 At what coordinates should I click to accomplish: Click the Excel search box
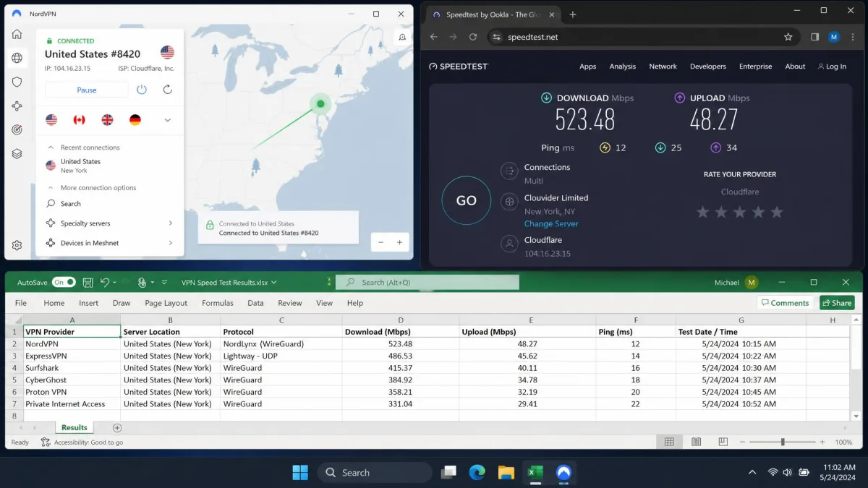[x=427, y=283]
